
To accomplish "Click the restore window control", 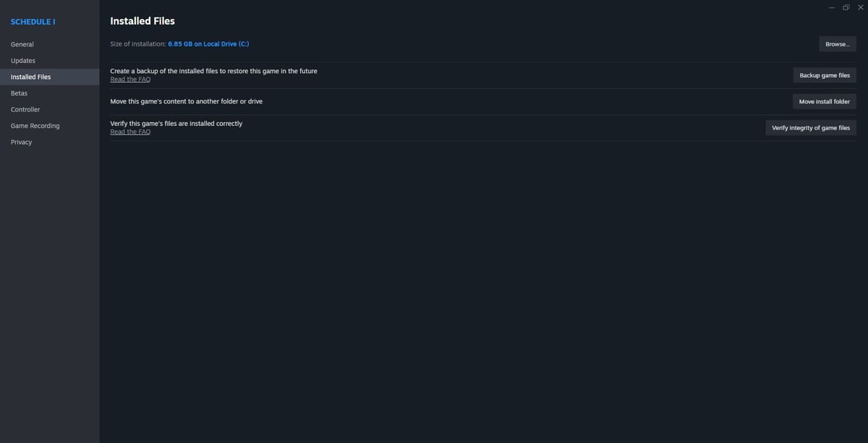I will (x=846, y=7).
